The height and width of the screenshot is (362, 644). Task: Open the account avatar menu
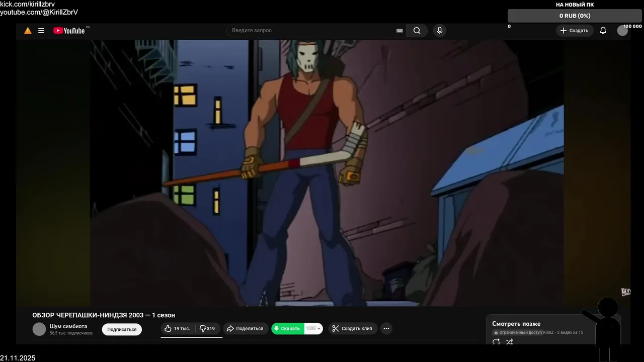coord(622,31)
